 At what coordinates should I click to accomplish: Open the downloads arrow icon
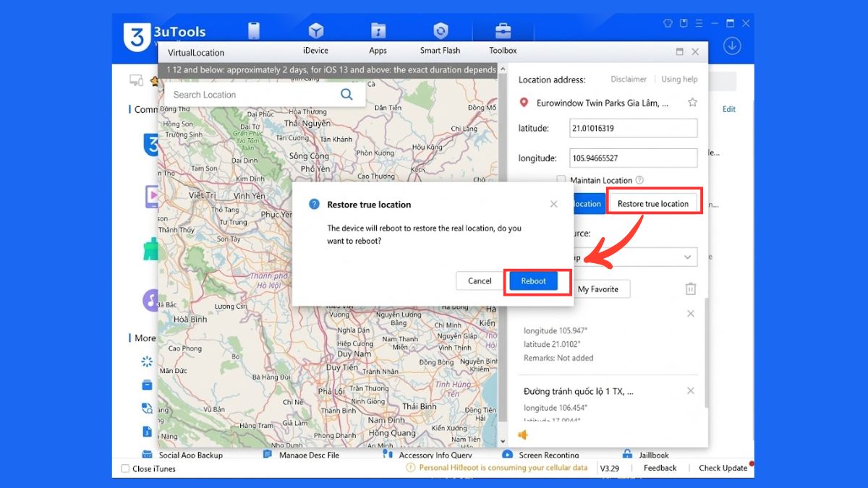click(x=732, y=46)
